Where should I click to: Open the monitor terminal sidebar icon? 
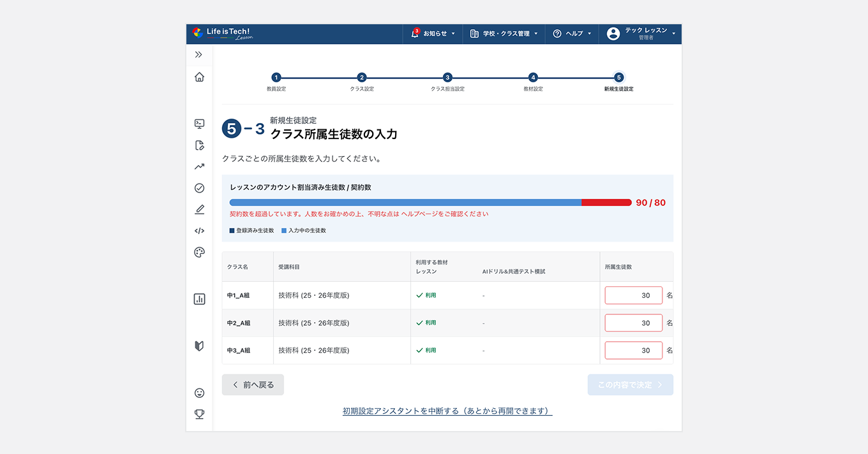199,124
